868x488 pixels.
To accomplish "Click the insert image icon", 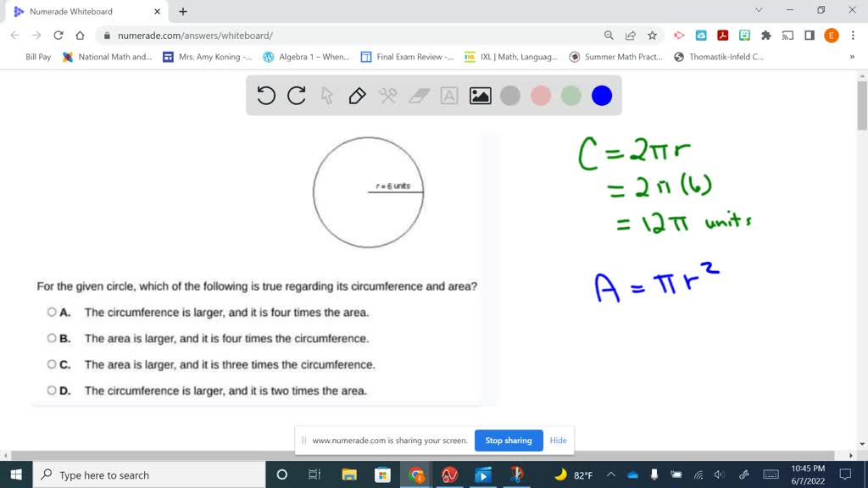I will (480, 96).
